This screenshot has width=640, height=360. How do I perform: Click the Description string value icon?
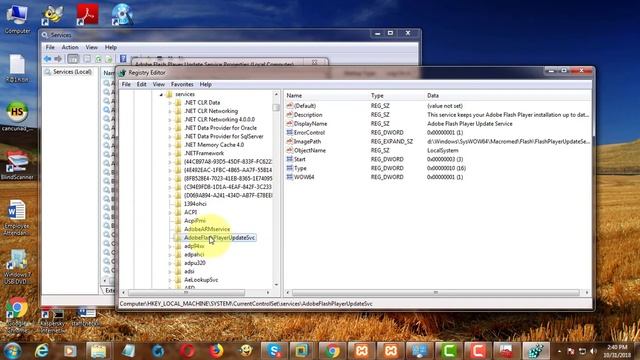pos(289,115)
